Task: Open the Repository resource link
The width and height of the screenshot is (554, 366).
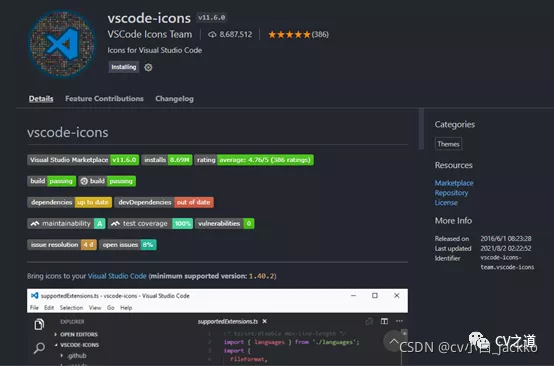Action: (x=451, y=193)
